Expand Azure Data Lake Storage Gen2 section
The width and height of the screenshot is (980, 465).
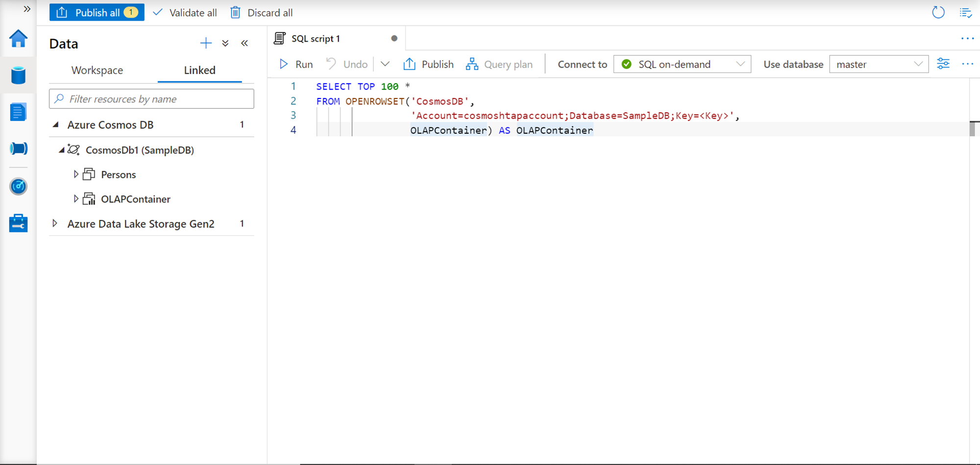[55, 223]
